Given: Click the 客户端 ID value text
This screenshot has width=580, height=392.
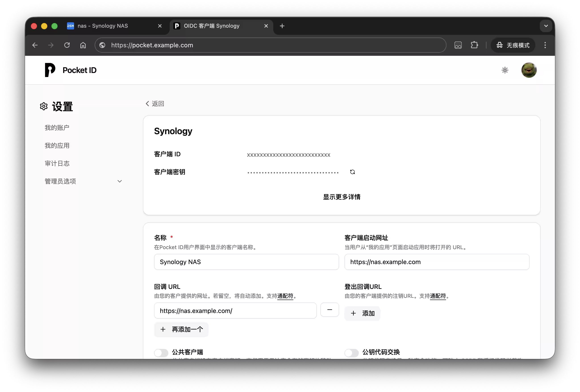Looking at the screenshot, I should click(288, 155).
